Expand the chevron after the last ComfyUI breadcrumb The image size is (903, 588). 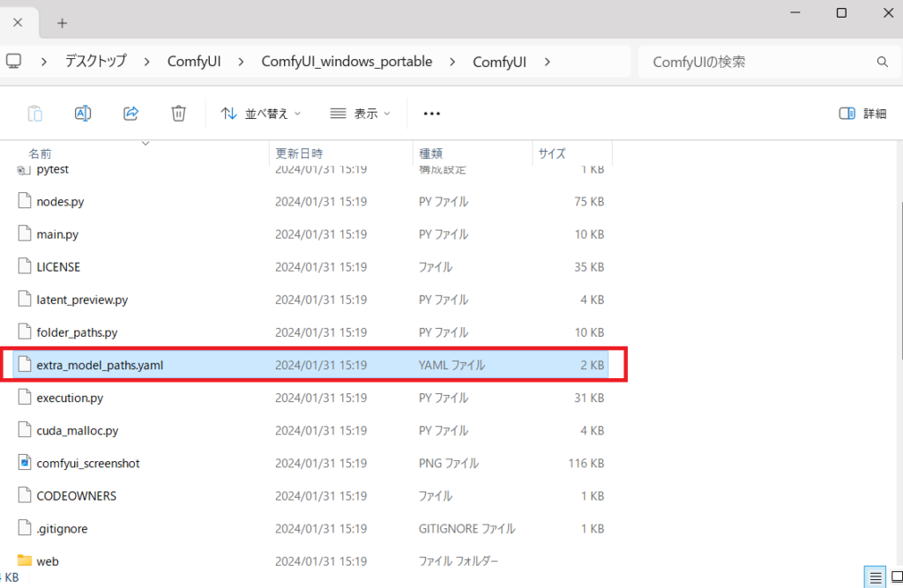click(547, 62)
